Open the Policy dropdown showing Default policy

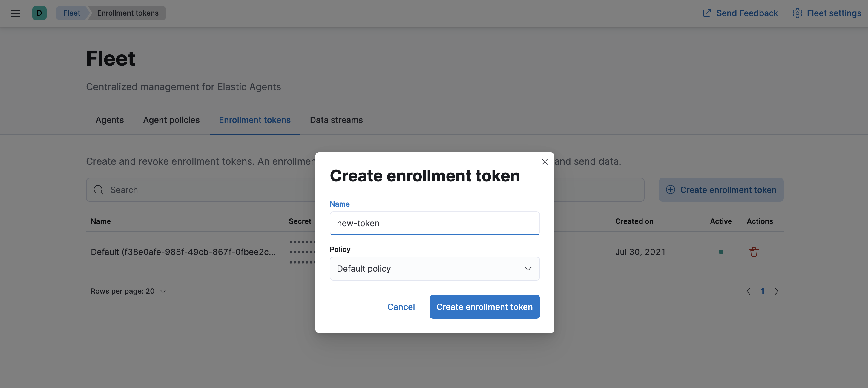point(434,268)
